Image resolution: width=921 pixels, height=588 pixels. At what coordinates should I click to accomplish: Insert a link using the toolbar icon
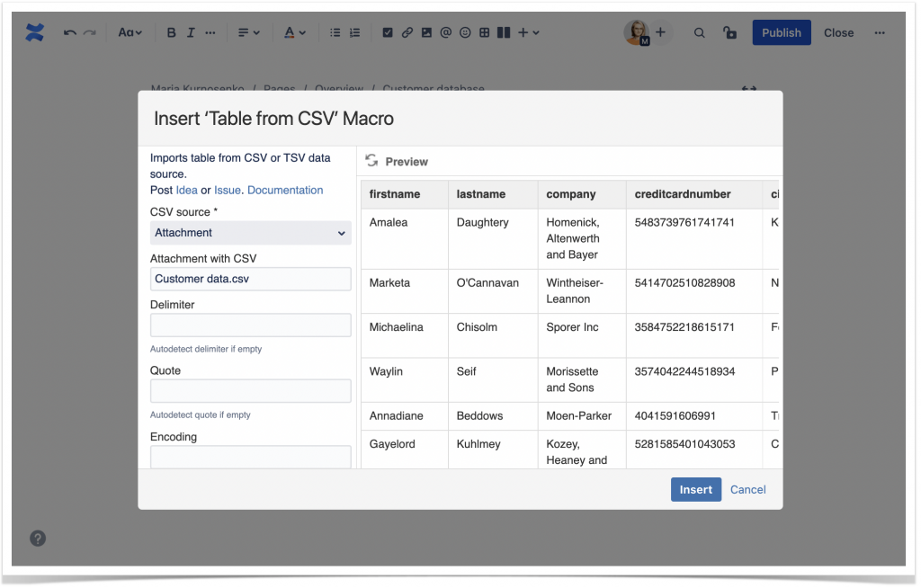coord(407,32)
